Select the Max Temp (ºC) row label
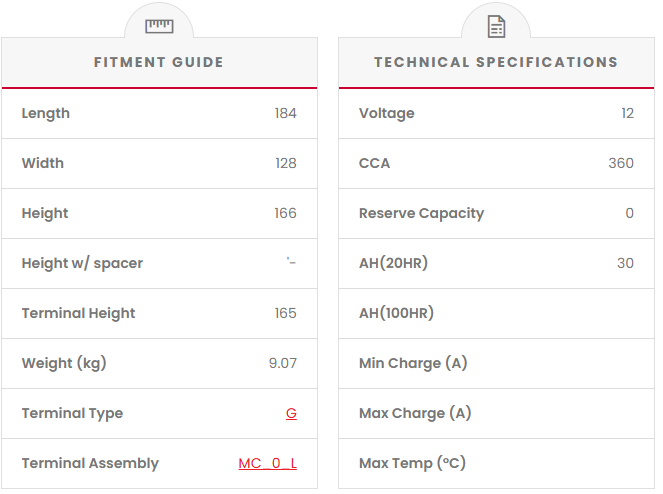 [x=412, y=463]
